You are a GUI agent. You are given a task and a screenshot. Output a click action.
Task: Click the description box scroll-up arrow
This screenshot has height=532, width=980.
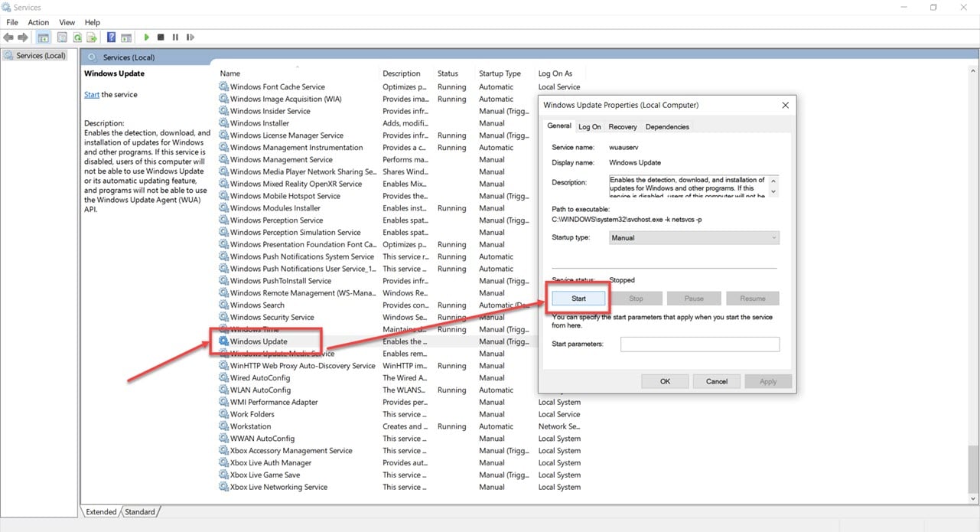click(773, 181)
